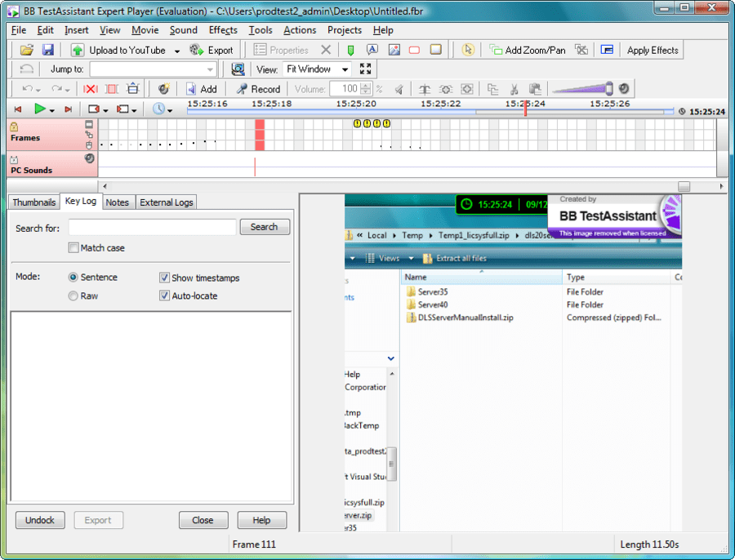Screen dimensions: 735x560
Task: Adjust the purple timeline zoom slider handle
Action: tap(609, 88)
